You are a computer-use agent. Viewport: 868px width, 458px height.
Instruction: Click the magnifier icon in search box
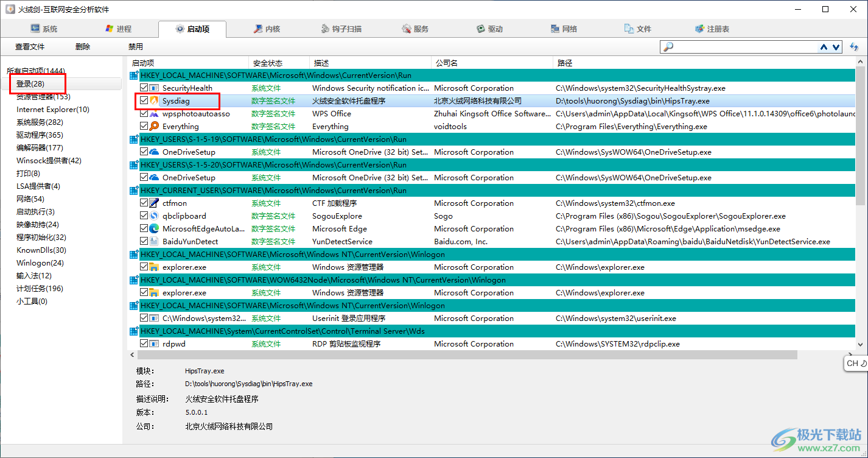coord(668,47)
